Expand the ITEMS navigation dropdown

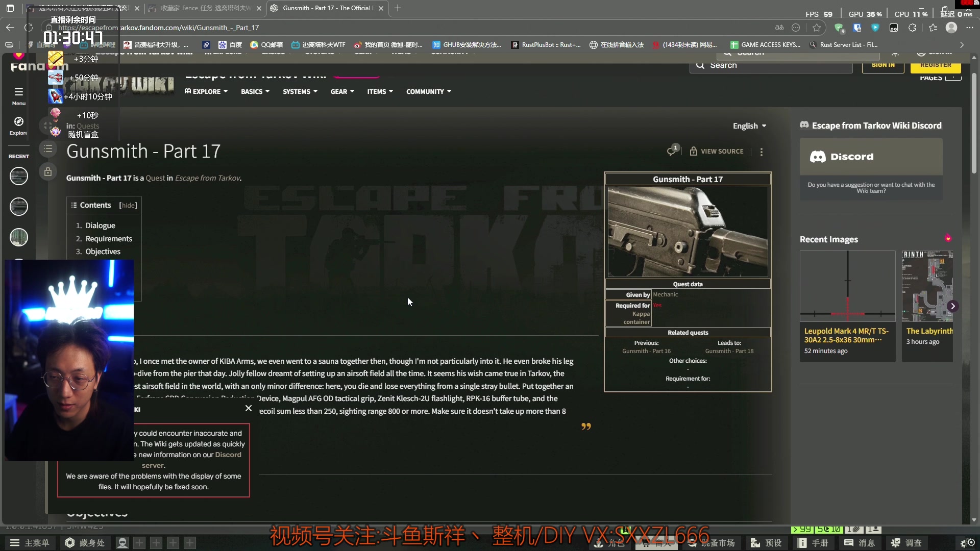[x=380, y=91]
